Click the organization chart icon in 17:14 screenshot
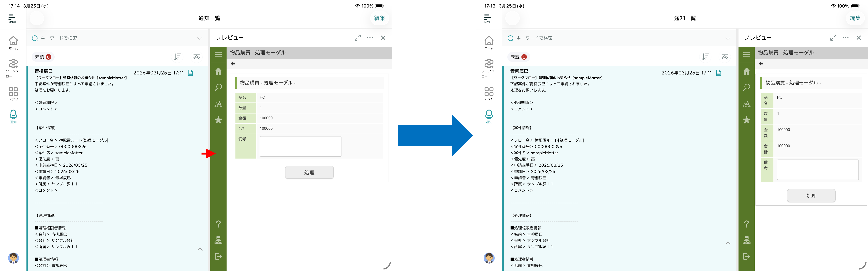This screenshot has height=271, width=868. [x=218, y=240]
